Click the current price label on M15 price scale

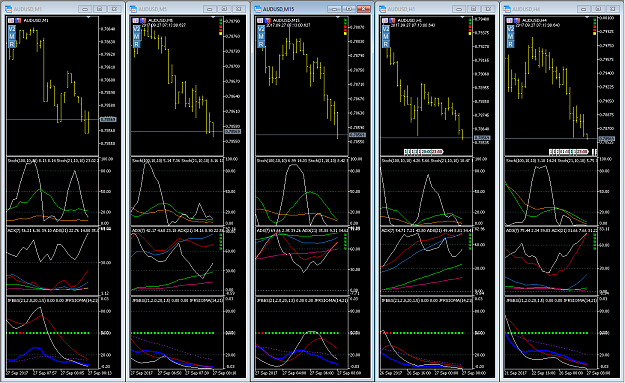click(357, 135)
